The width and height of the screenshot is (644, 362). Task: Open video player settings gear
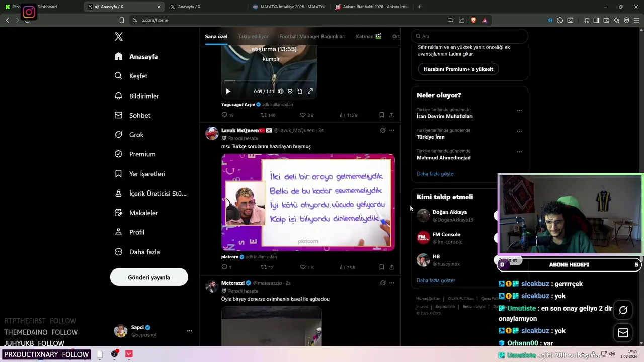[290, 91]
